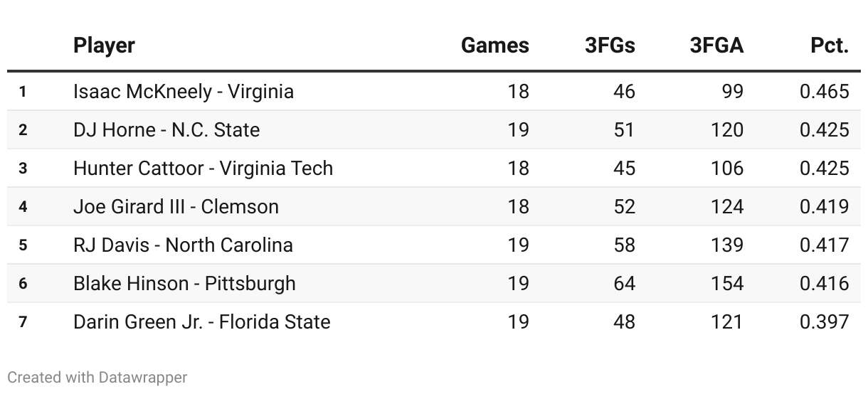Click Blake Hinson - Pittsburgh name
The height and width of the screenshot is (394, 868).
(184, 284)
